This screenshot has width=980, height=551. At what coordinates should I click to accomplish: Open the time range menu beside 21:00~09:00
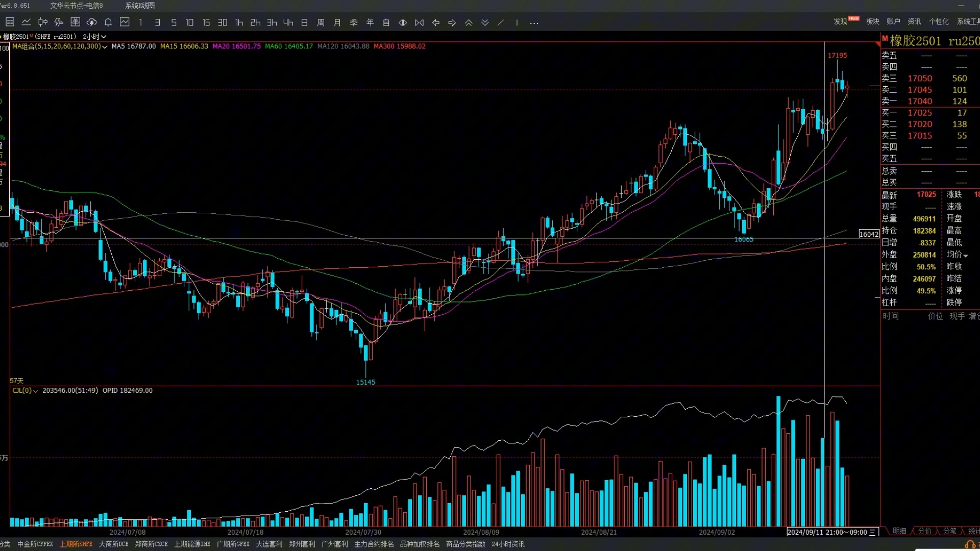[872, 532]
